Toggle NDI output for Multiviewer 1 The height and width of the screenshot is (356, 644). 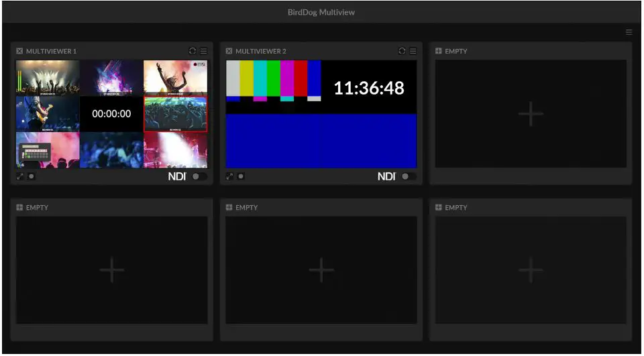click(200, 176)
